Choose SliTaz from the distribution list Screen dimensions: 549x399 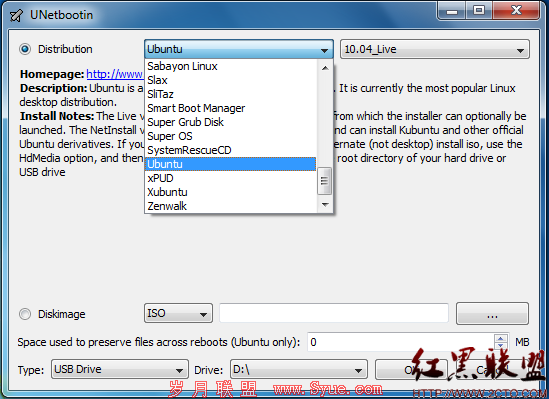(x=231, y=94)
